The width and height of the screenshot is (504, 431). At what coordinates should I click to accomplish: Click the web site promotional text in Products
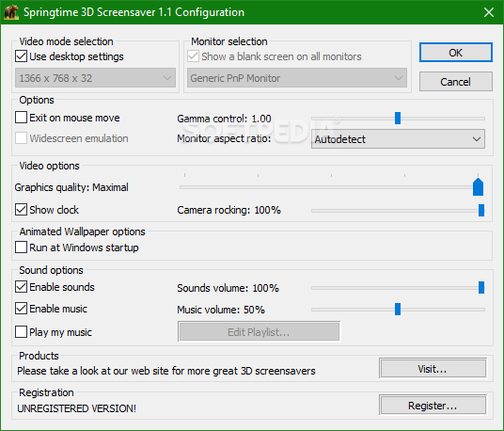(166, 371)
